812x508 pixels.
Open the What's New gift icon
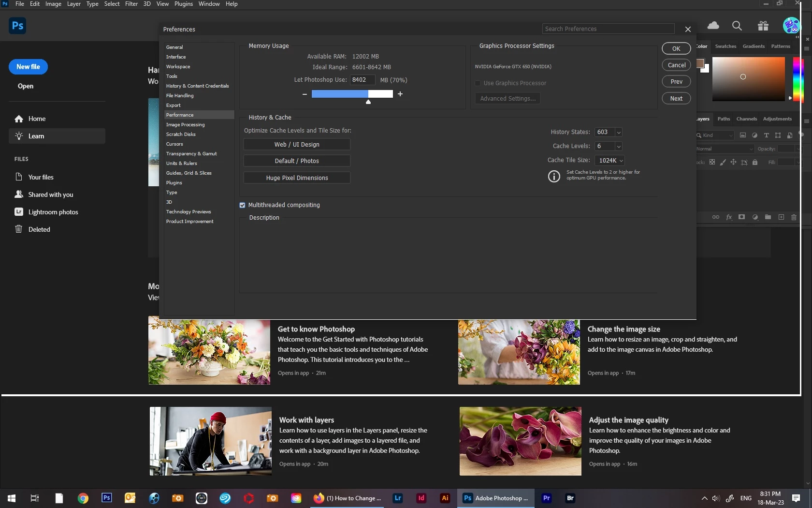pos(763,26)
